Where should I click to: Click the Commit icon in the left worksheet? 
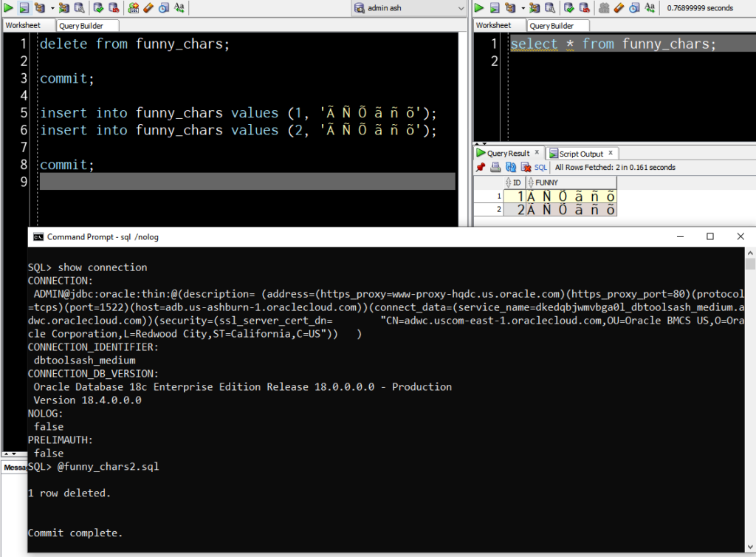(98, 8)
